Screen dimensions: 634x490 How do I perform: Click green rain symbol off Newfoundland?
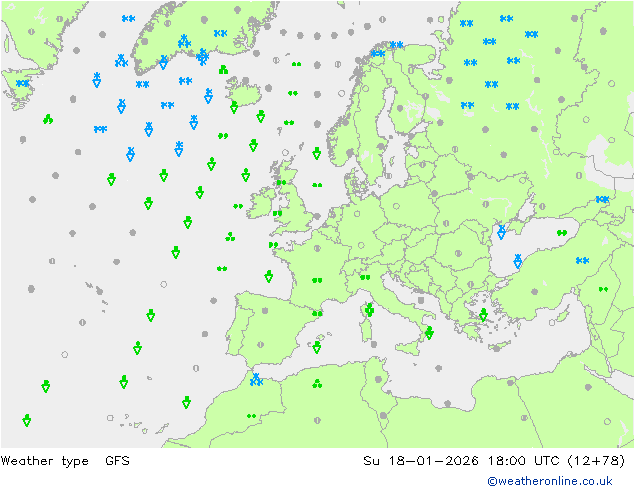(48, 119)
